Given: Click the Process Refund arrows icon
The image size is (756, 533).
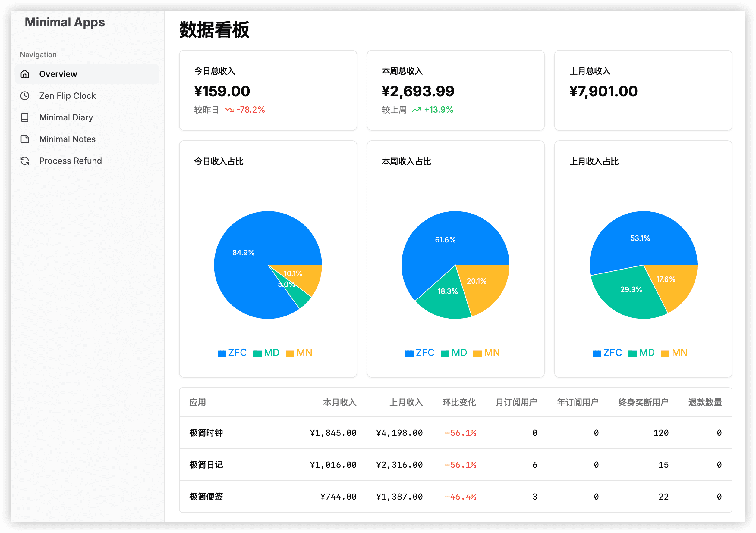Looking at the screenshot, I should click(25, 161).
